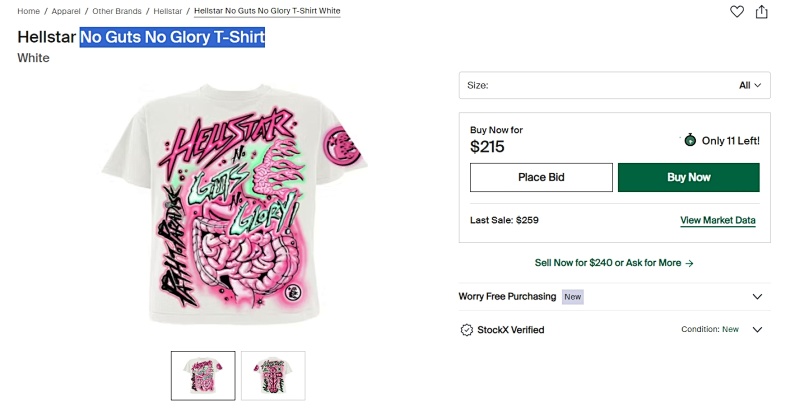Click the New badge next to Worry Free Purchasing
Screen dimensions: 800x416
[x=572, y=297]
